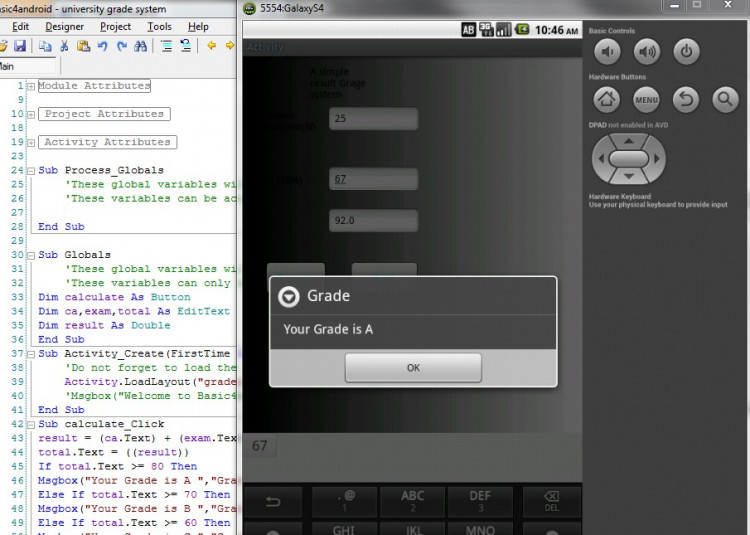Image resolution: width=750 pixels, height=535 pixels.
Task: Click the 67 keyboard suggestion
Action: point(260,446)
